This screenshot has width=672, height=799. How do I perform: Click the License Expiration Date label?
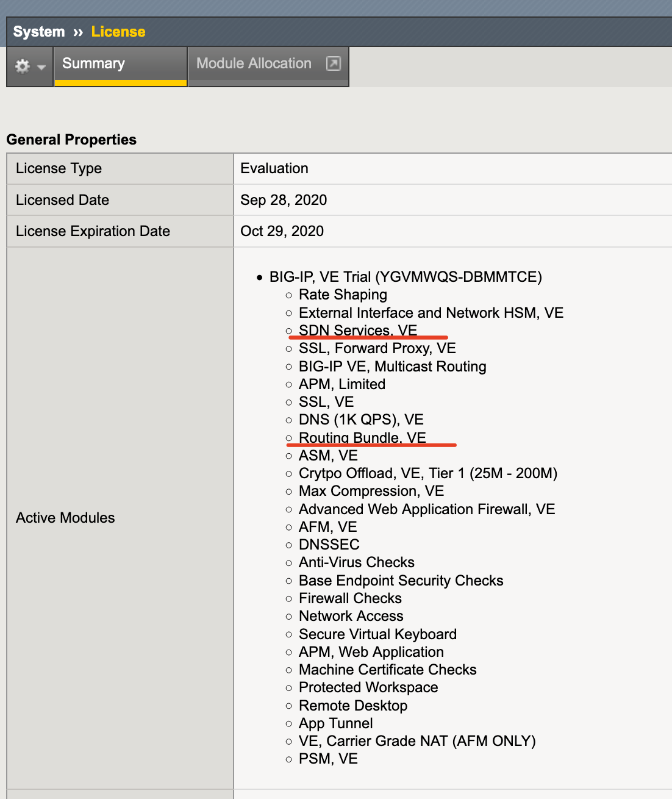click(93, 231)
